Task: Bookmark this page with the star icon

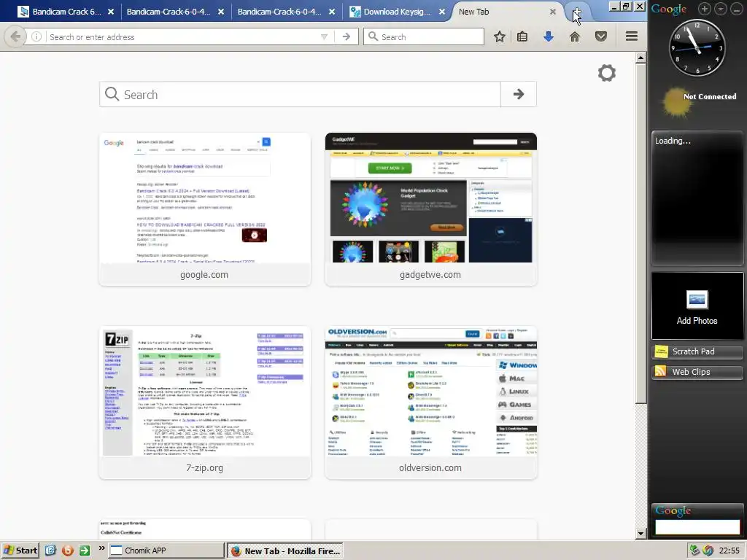Action: (x=499, y=36)
